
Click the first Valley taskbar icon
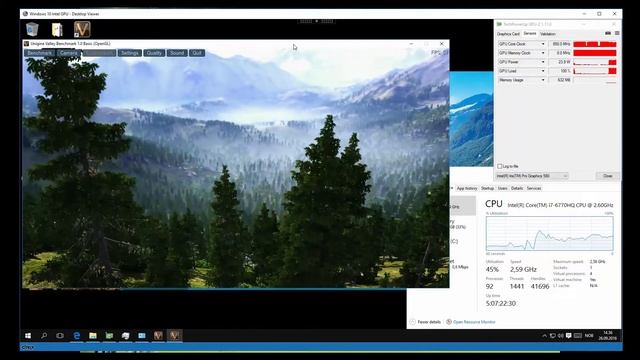click(158, 336)
